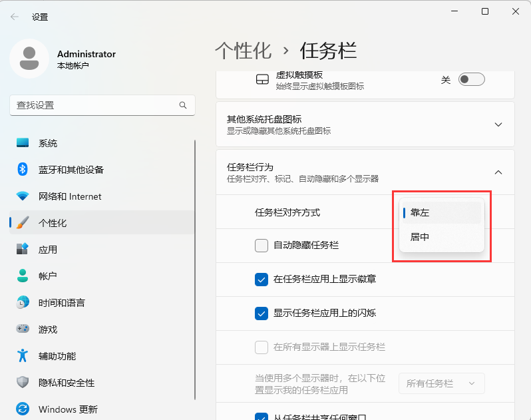
Task: Open the 所有任务栏 dropdown
Action: 442,383
